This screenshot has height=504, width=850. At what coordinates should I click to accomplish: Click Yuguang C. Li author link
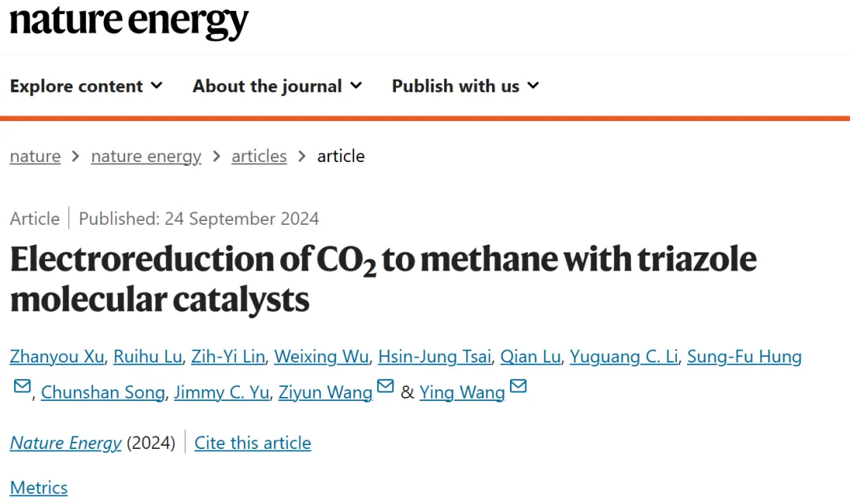(x=624, y=356)
